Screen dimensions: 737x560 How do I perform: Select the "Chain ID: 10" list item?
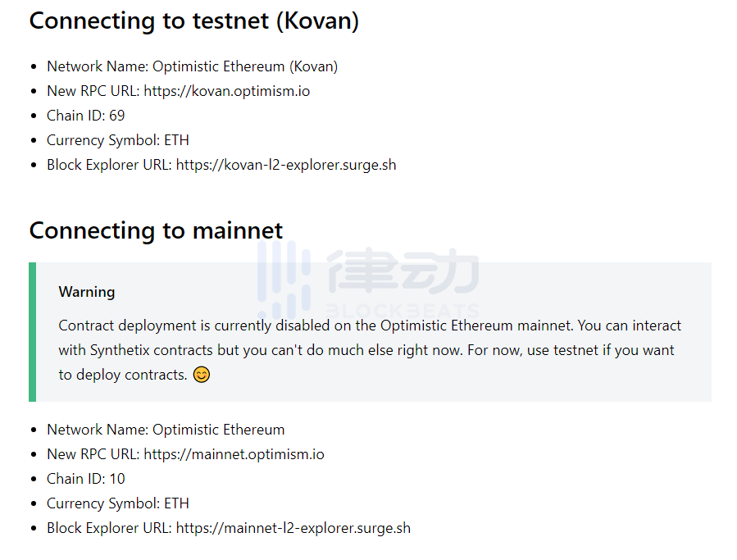pyautogui.click(x=86, y=479)
